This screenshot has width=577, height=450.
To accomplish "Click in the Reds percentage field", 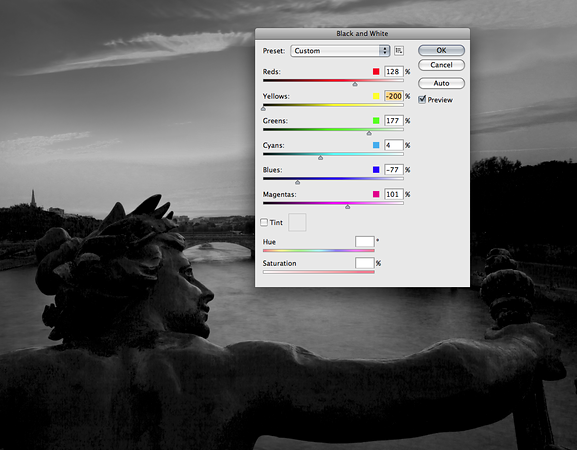I will tap(393, 71).
